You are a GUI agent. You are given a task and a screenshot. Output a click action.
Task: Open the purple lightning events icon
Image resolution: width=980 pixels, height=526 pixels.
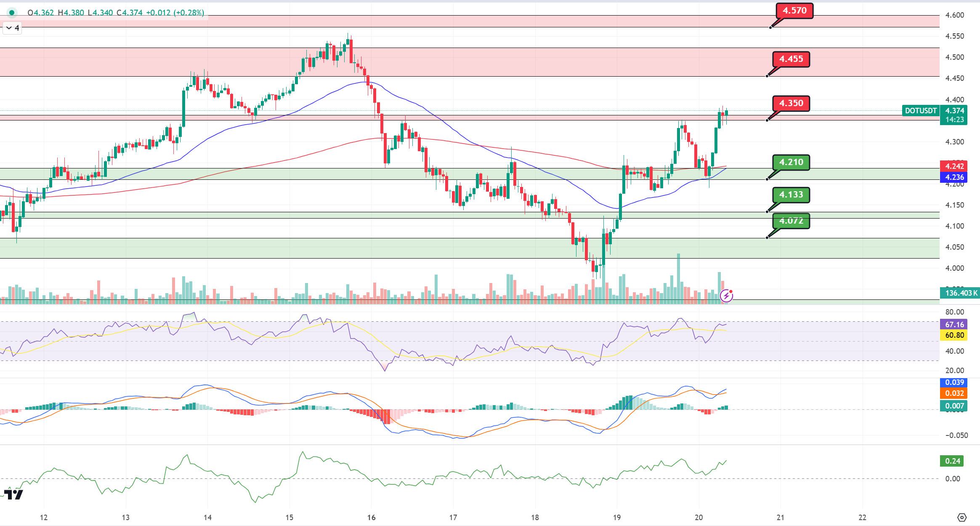(726, 296)
